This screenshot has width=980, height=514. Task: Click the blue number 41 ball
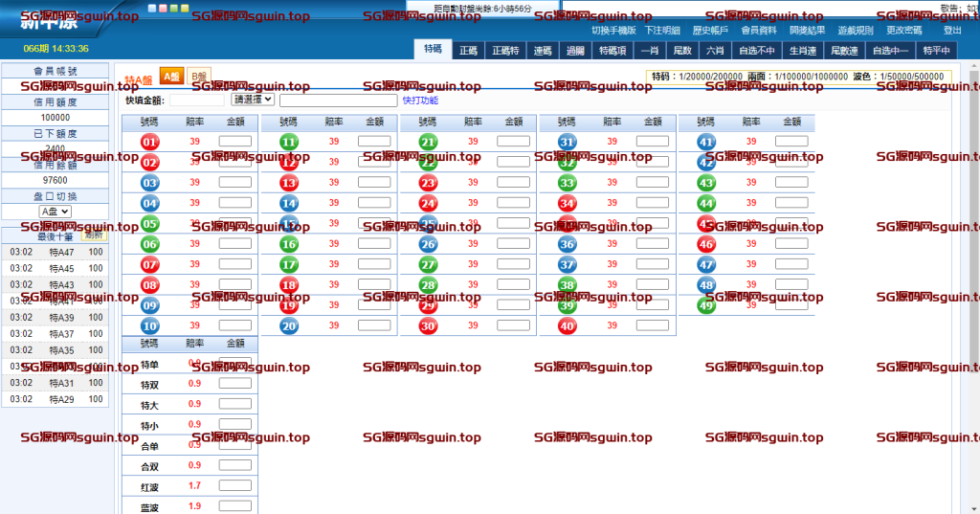coord(706,142)
